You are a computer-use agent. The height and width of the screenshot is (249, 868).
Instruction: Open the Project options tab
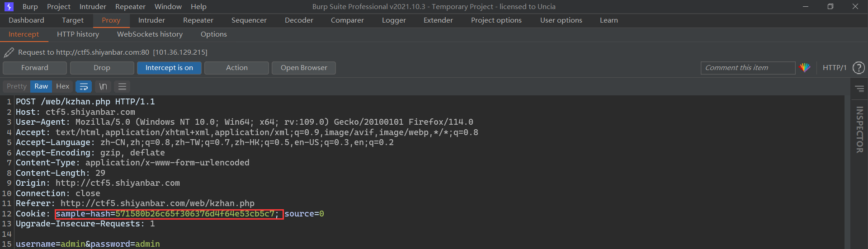click(496, 20)
